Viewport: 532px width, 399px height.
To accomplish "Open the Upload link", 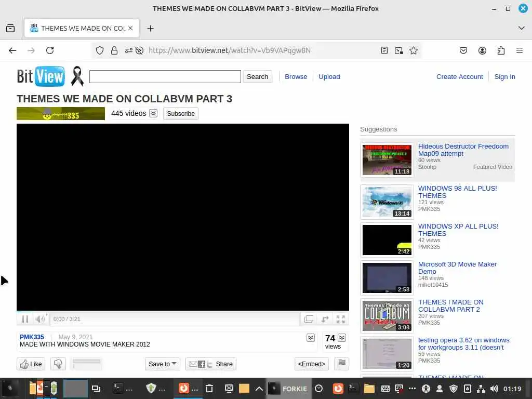I will click(329, 77).
